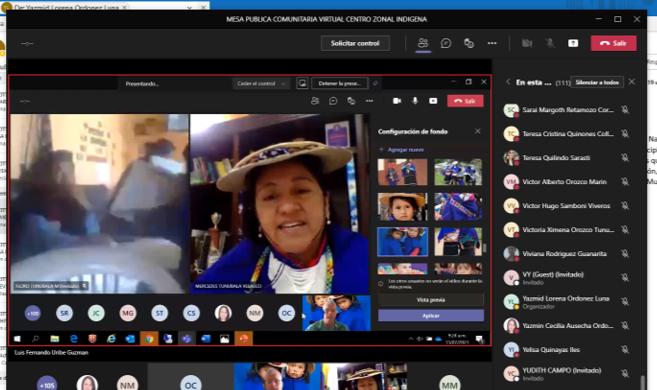Click the icon left of Detener la presentación

[302, 83]
